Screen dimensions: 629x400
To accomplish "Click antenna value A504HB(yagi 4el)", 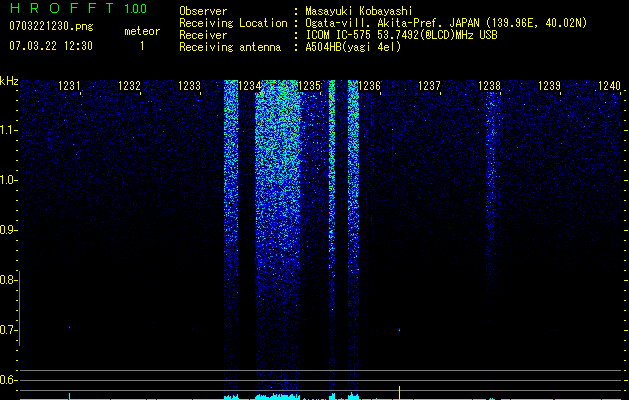I will pyautogui.click(x=353, y=47).
